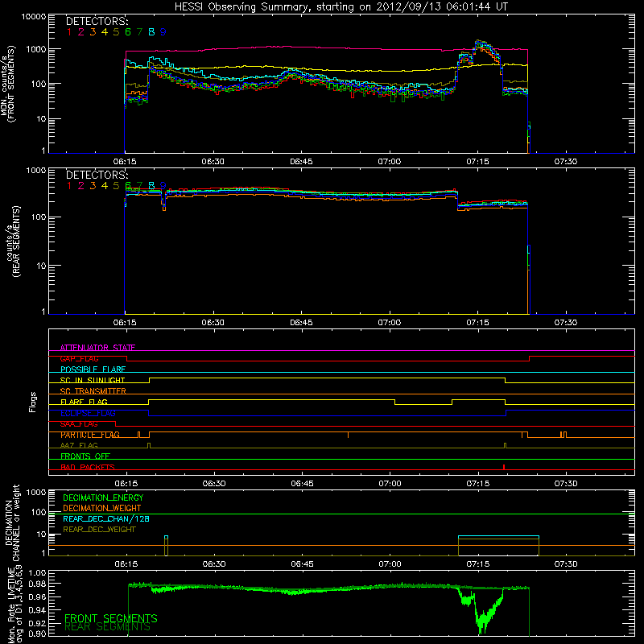Click red detector 1 in front panel legend
The height and width of the screenshot is (644, 644).
69,32
